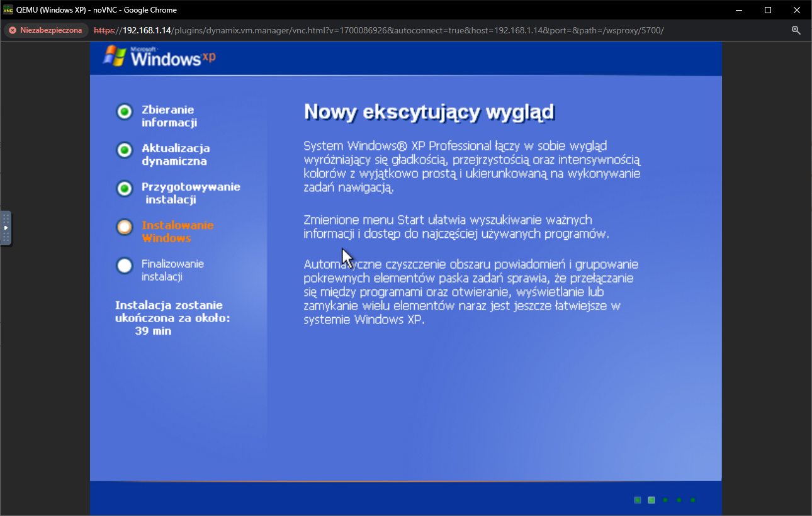Click the Nowy ekscytujący wygląd heading

click(429, 112)
